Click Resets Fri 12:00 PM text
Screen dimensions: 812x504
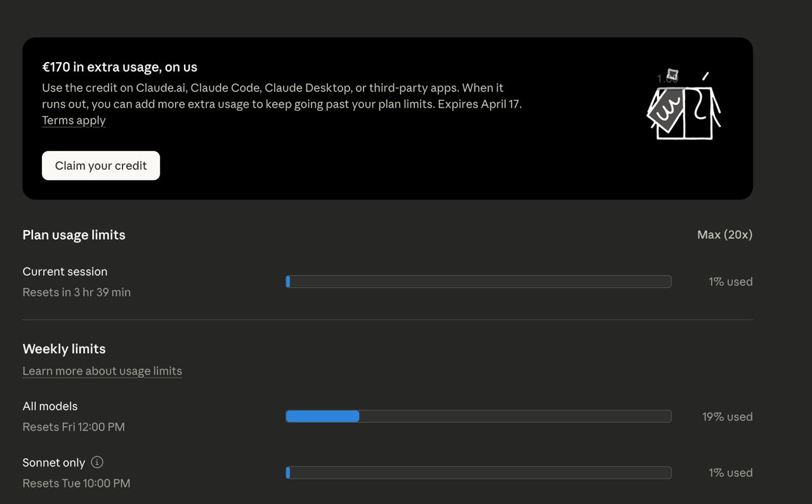click(74, 427)
